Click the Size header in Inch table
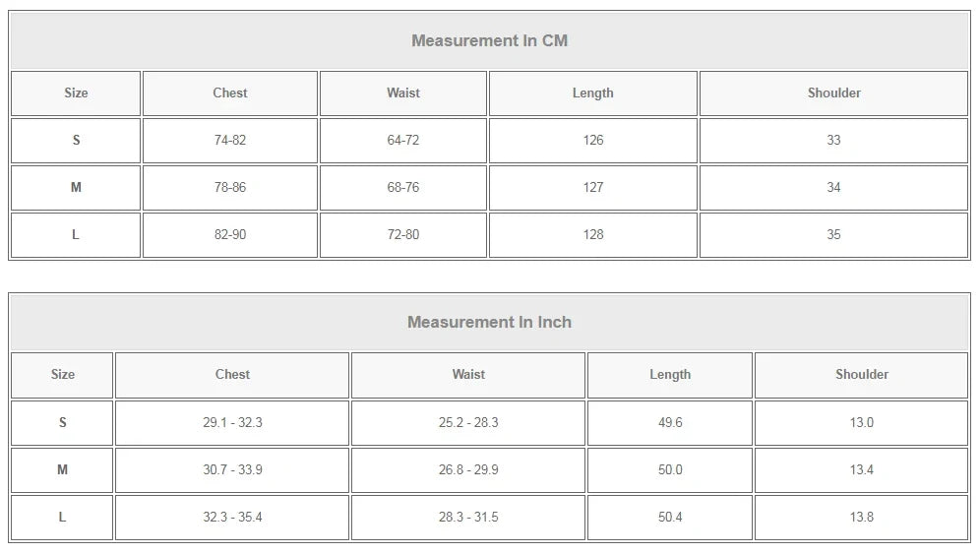Image resolution: width=980 pixels, height=554 pixels. tap(62, 375)
